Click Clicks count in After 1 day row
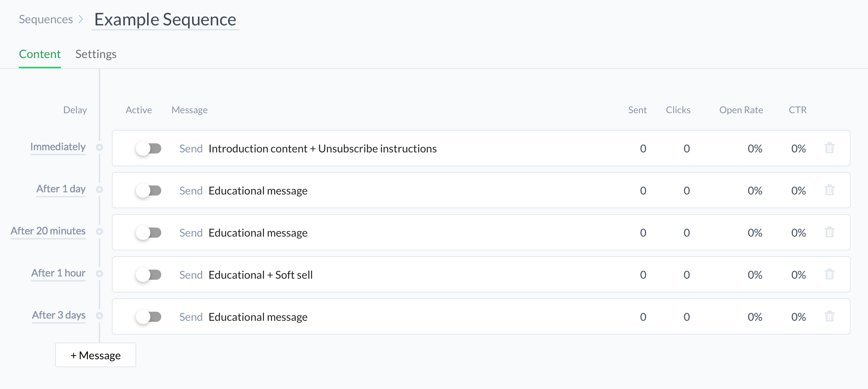This screenshot has height=389, width=868. tap(686, 191)
